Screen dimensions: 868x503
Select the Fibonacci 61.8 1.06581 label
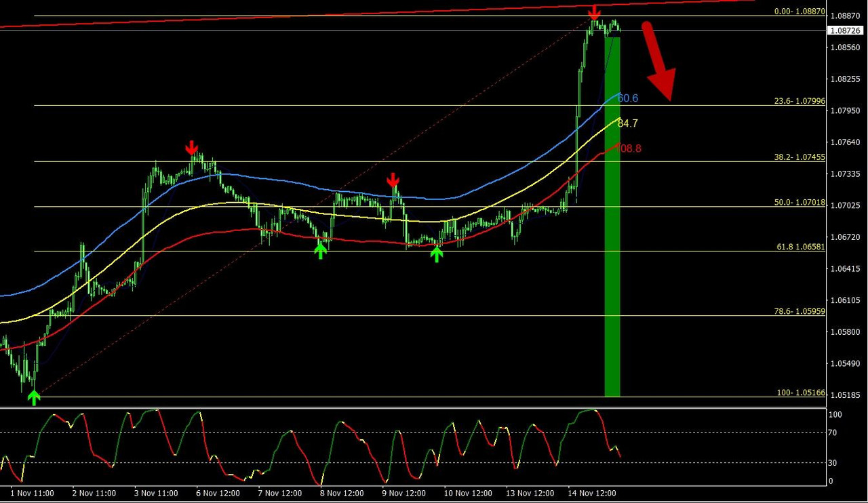point(800,247)
